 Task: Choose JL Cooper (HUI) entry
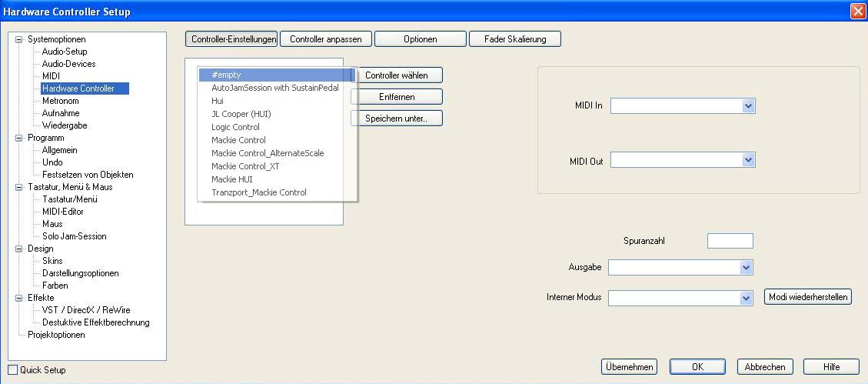[277, 114]
